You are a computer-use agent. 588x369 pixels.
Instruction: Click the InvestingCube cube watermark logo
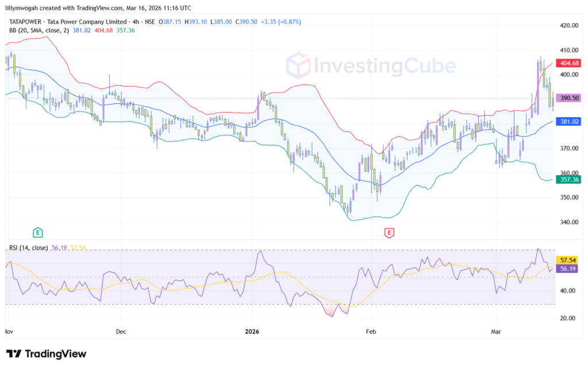click(300, 65)
